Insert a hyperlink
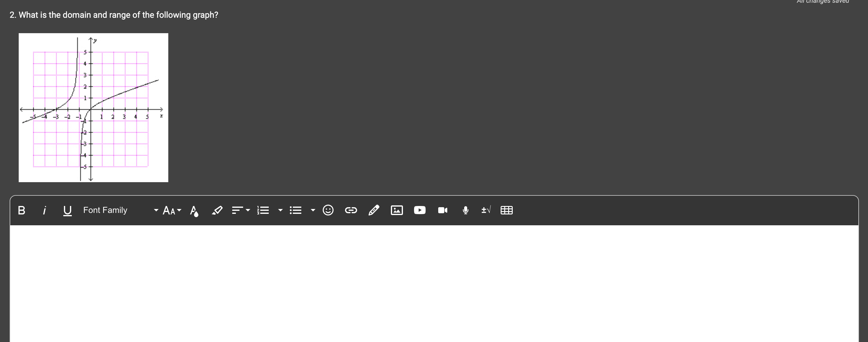 351,210
